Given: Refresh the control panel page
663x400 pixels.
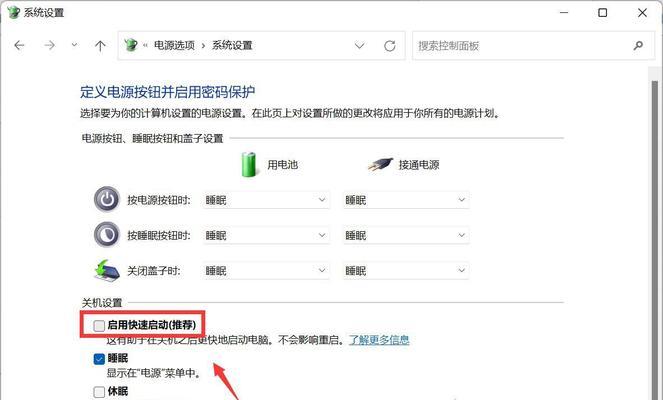Looking at the screenshot, I should pos(389,46).
